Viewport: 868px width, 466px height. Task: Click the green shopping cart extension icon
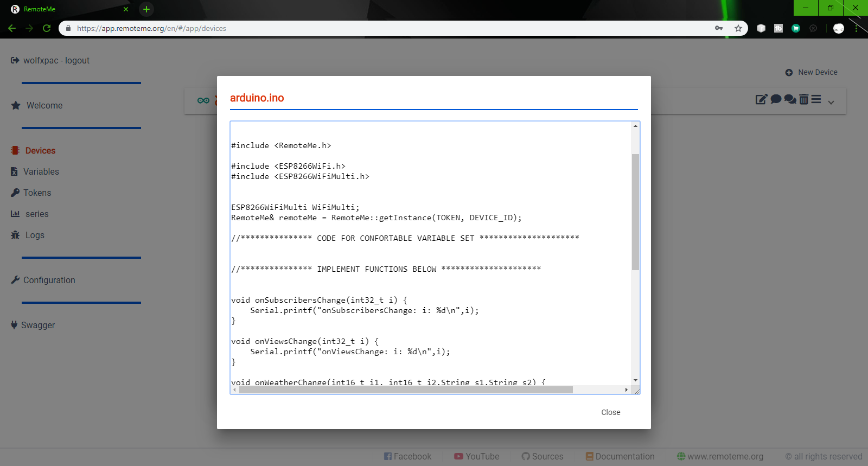[796, 28]
